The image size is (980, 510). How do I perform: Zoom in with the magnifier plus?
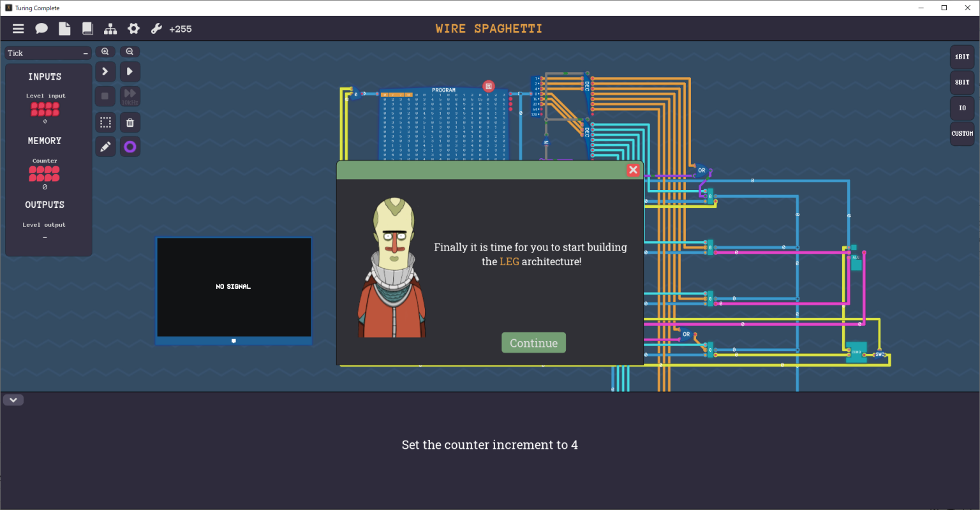coord(105,52)
